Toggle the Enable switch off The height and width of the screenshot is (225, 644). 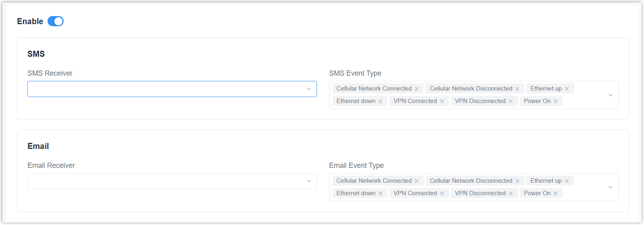(56, 21)
